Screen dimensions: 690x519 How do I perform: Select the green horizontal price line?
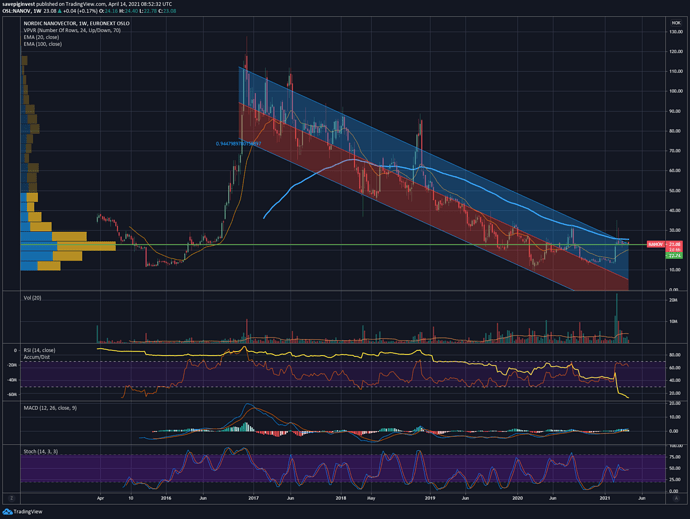334,244
